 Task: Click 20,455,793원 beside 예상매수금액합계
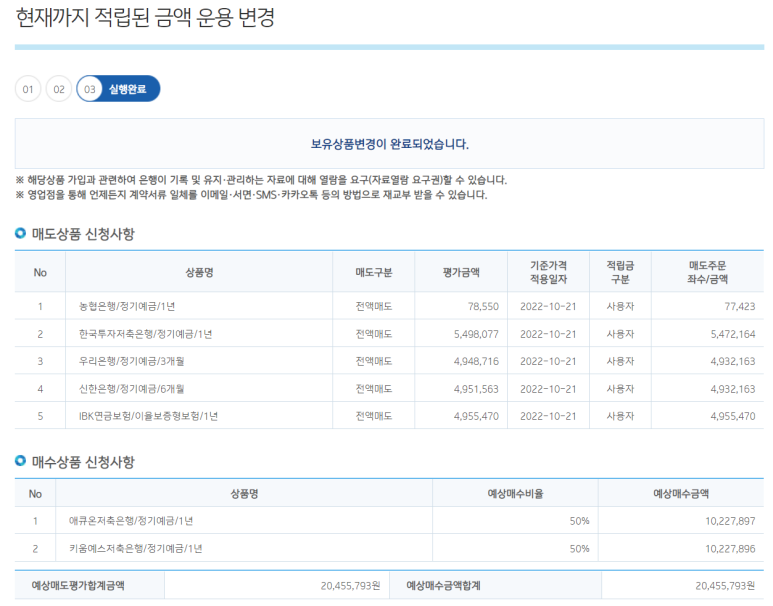[725, 585]
